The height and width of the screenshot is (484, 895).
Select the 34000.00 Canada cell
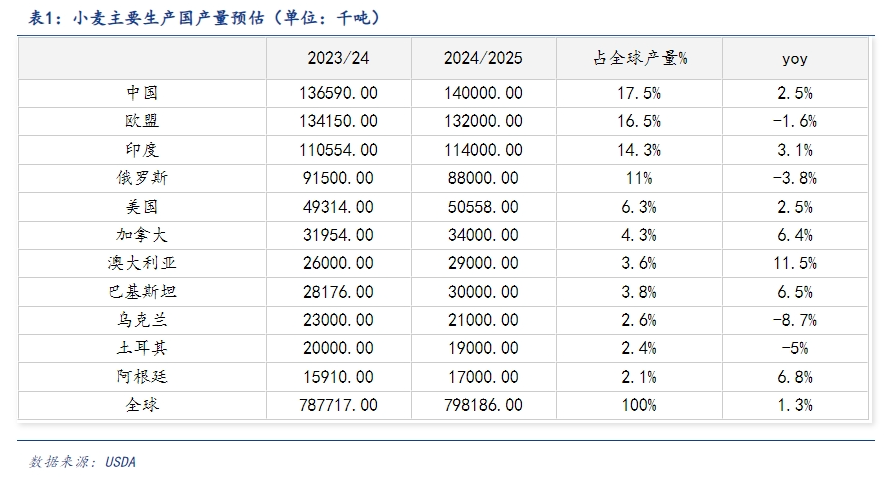click(x=483, y=235)
